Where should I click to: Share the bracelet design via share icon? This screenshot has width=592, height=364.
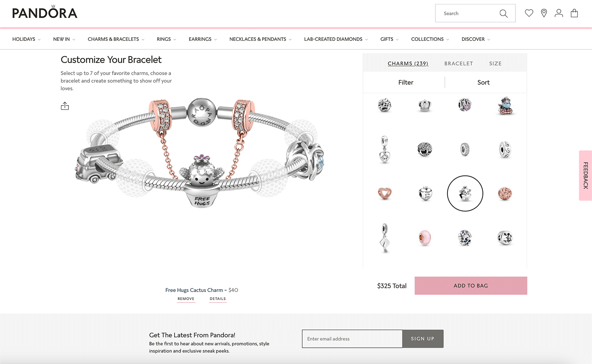coord(65,106)
